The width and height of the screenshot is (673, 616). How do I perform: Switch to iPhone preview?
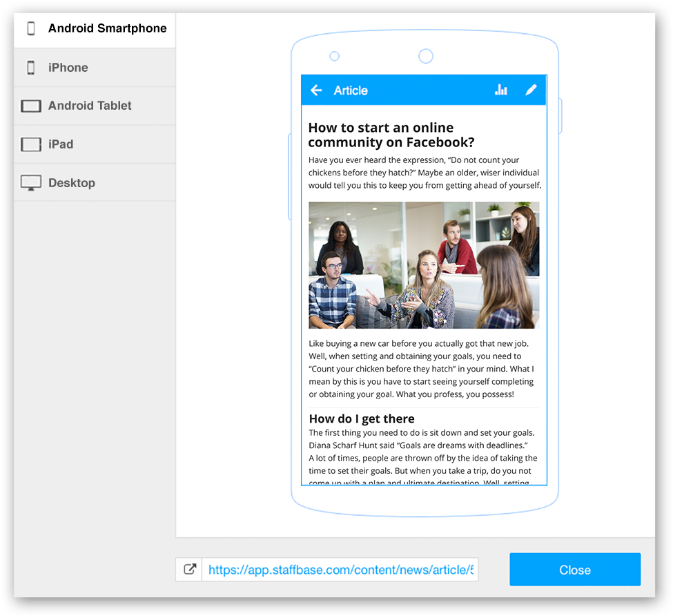(x=95, y=68)
